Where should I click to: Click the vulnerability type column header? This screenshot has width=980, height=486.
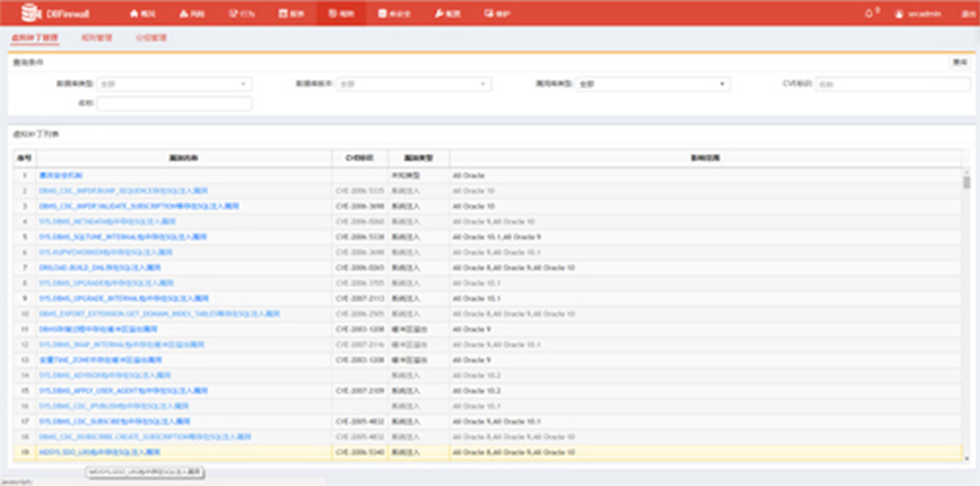tap(418, 159)
